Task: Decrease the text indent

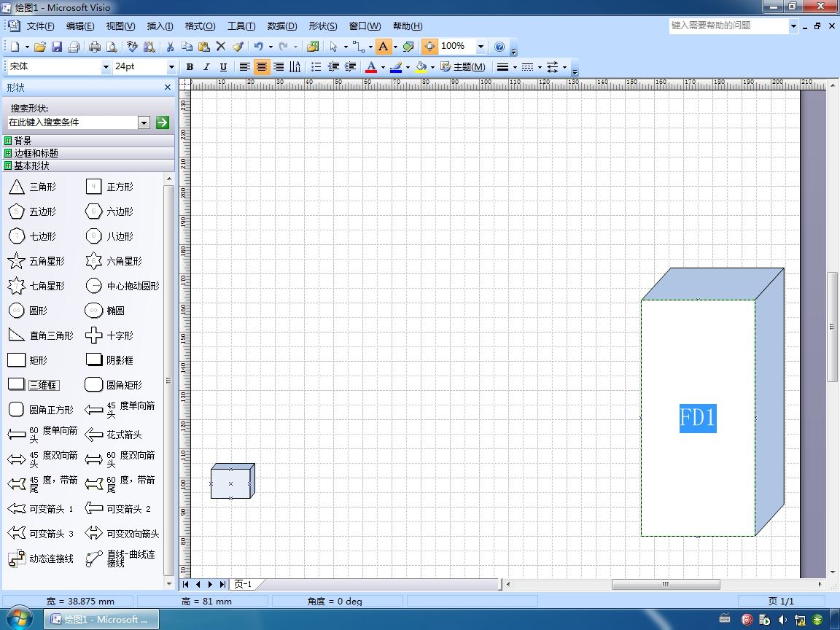Action: [333, 67]
